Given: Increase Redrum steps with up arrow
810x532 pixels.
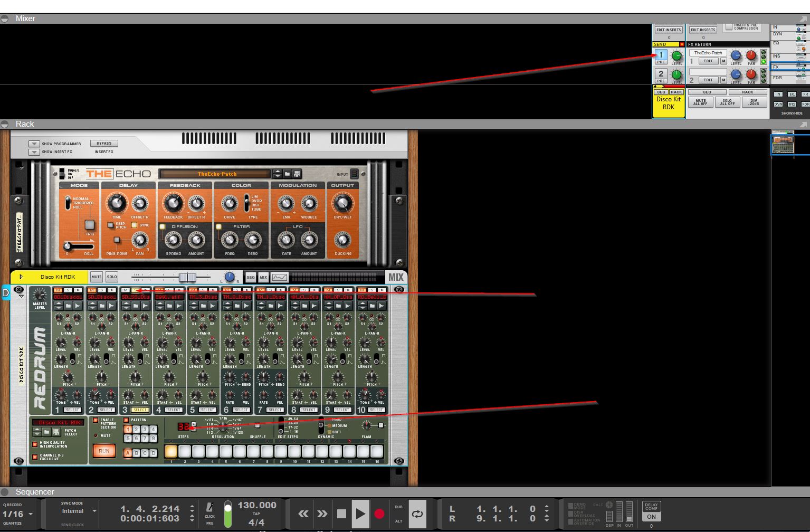Looking at the screenshot, I should [194, 424].
